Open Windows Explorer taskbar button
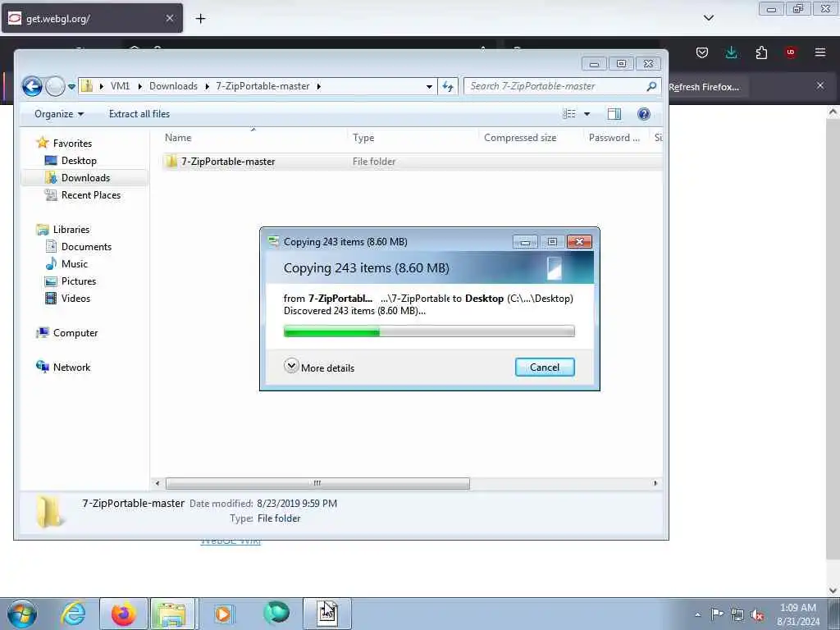The height and width of the screenshot is (630, 840). [171, 614]
